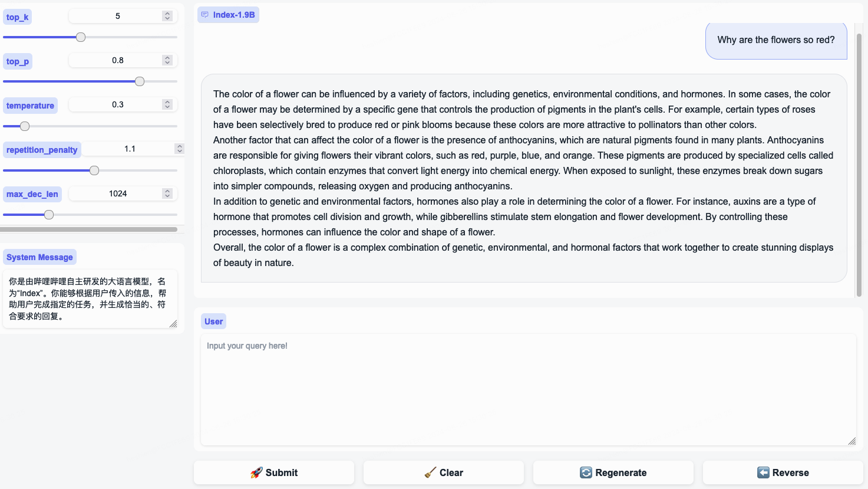Click the Index-1.9B chatbot label icon
This screenshot has height=489, width=868.
pos(205,15)
